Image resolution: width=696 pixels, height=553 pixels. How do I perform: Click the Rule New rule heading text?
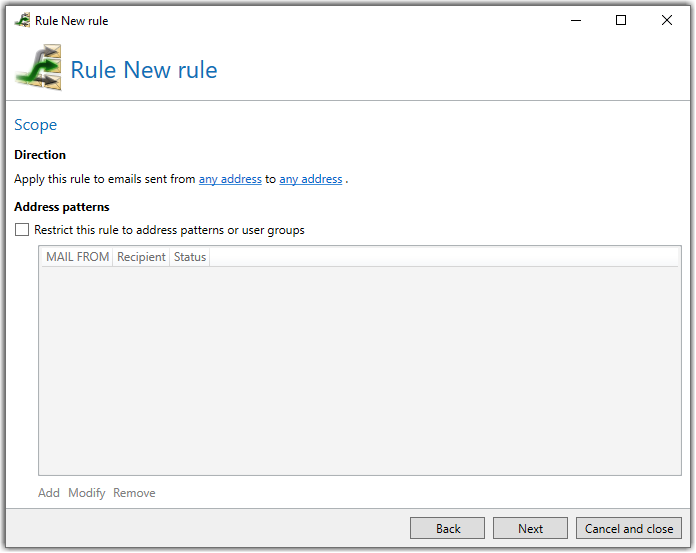click(144, 70)
